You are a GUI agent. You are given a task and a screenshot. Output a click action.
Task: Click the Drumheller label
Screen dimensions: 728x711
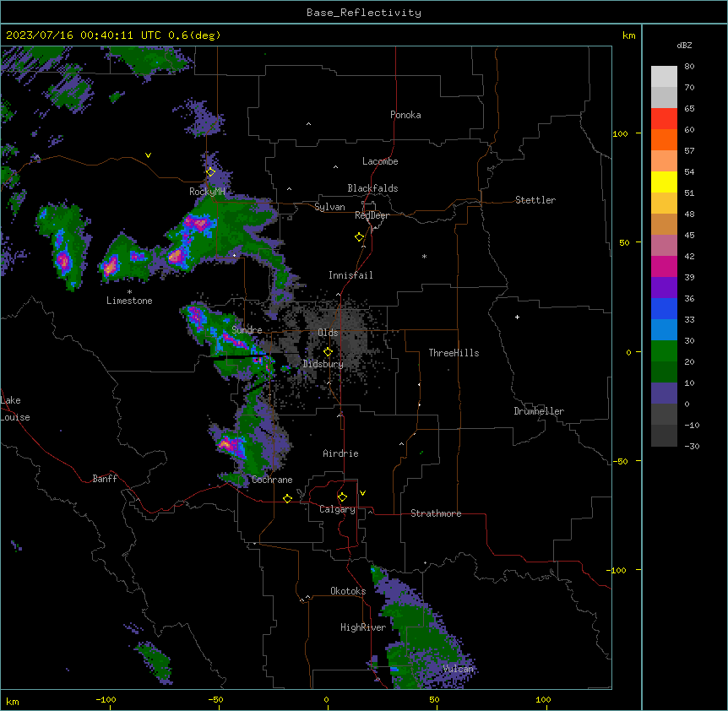(539, 411)
